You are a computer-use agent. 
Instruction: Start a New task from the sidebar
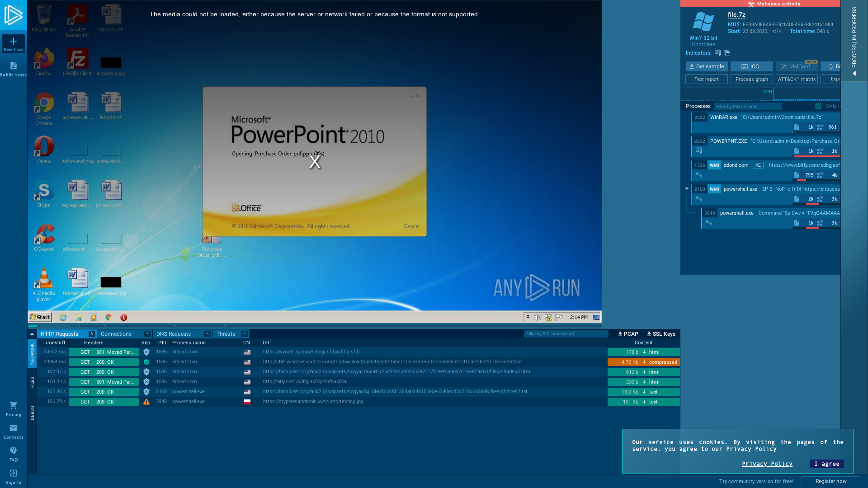pos(14,44)
